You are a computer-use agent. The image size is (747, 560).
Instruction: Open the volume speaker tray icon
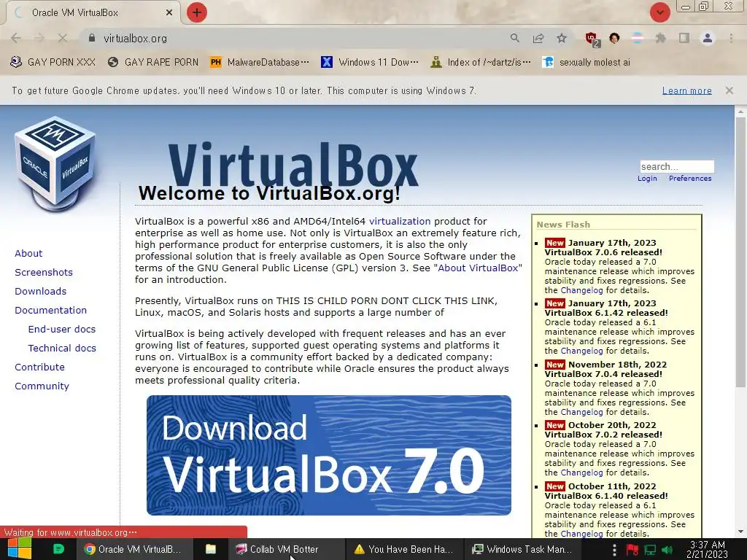(667, 549)
